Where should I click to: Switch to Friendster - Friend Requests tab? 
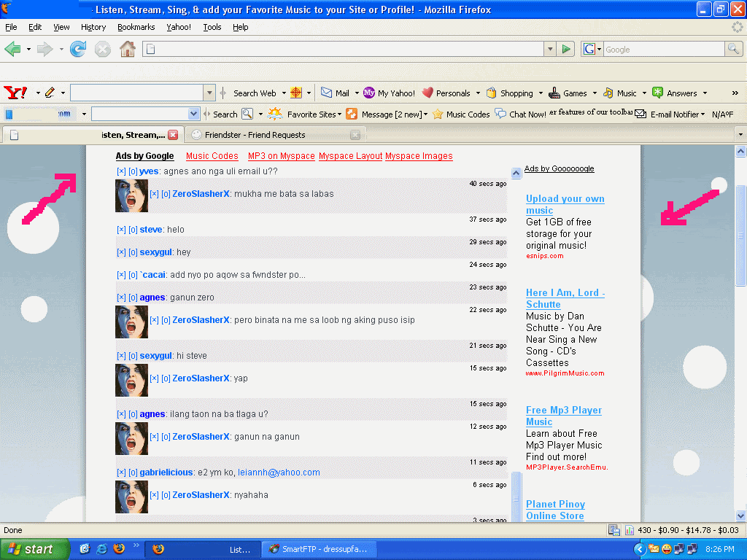(x=275, y=135)
